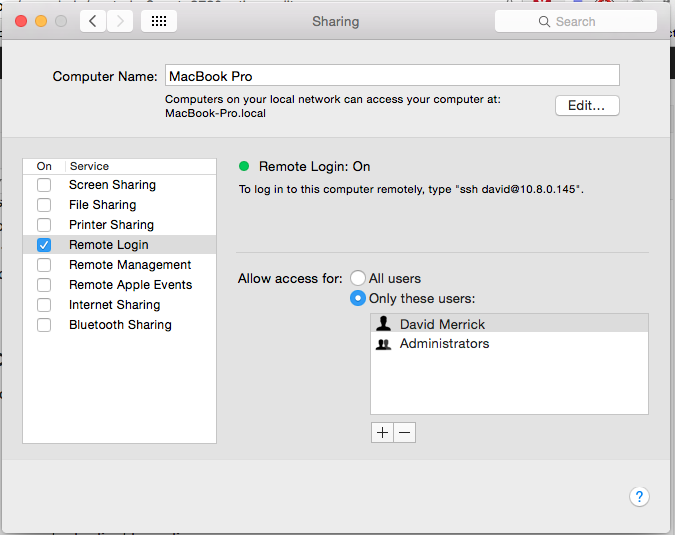Image resolution: width=675 pixels, height=535 pixels.
Task: Click the 'Remote Login: On' status text
Action: 314,167
